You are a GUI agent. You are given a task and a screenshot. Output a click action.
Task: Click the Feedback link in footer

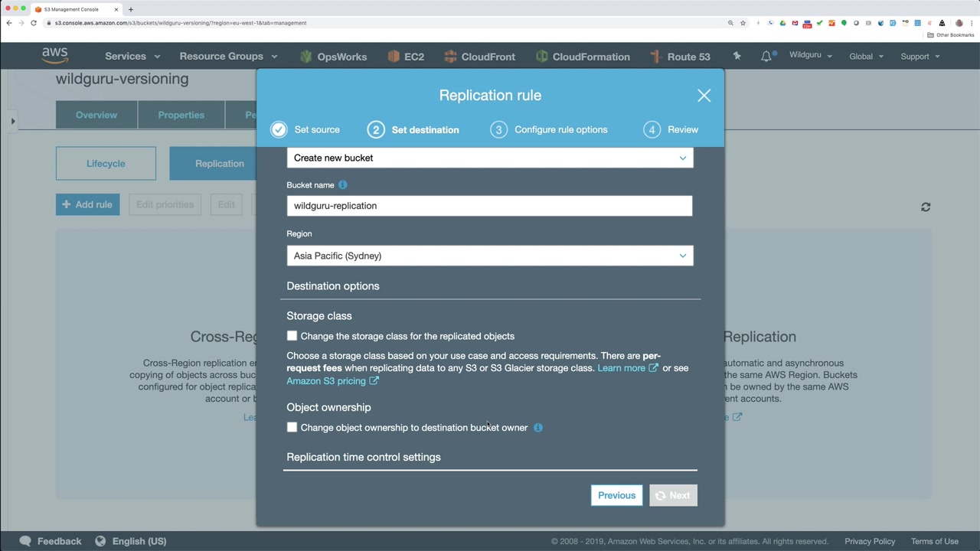pos(59,541)
